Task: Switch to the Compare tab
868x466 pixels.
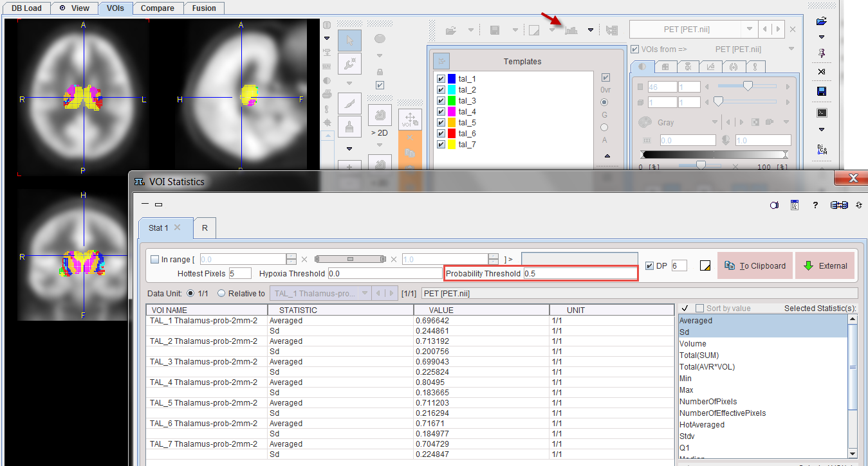Action: (158, 8)
